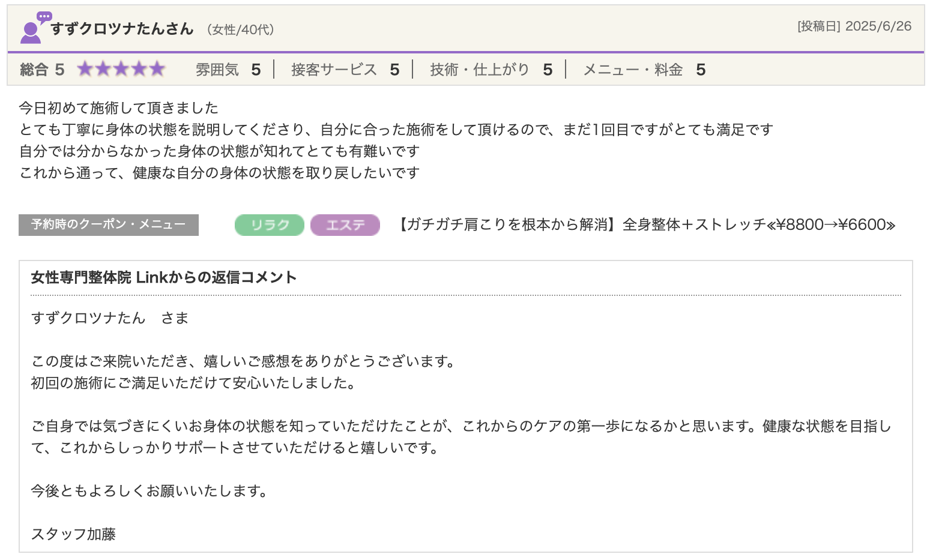The height and width of the screenshot is (560, 933).
Task: Click the third purple rating star
Action: tap(121, 69)
